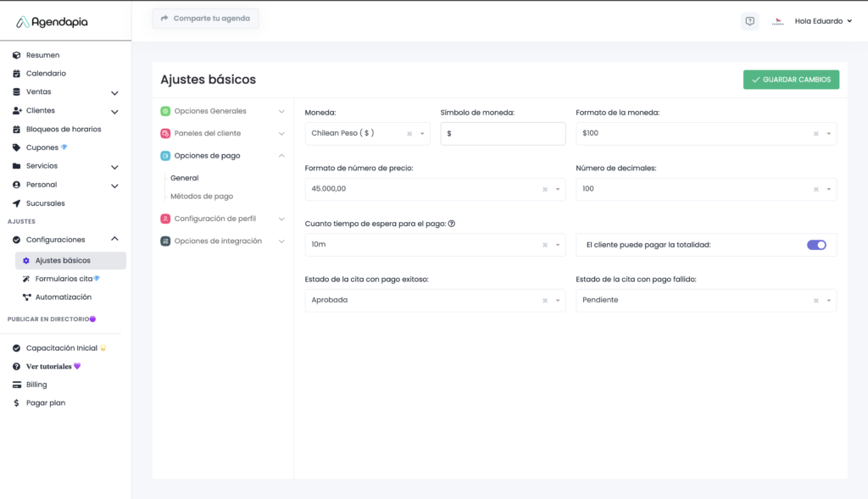Open the Hola Eduardo user menu
The width and height of the screenshot is (868, 499).
[822, 21]
